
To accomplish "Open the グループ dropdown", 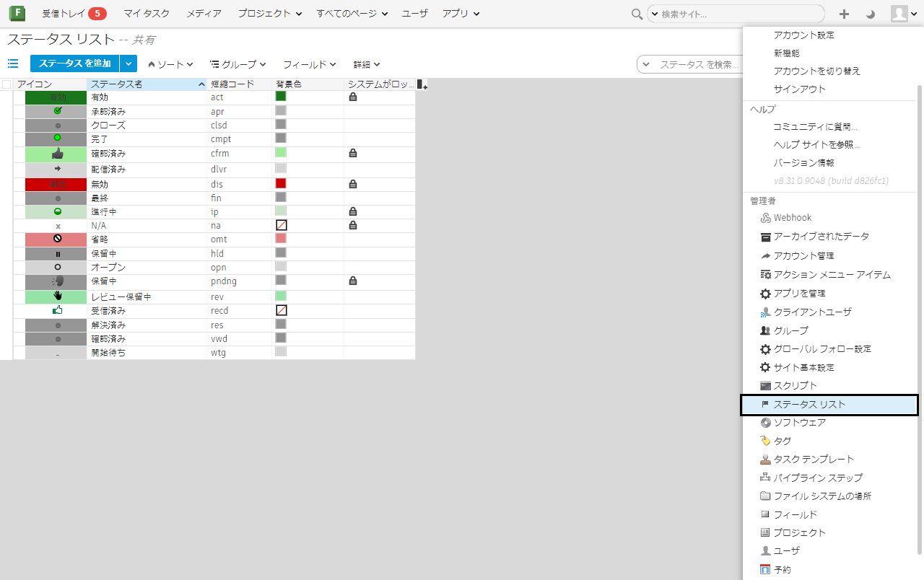I will (x=238, y=64).
